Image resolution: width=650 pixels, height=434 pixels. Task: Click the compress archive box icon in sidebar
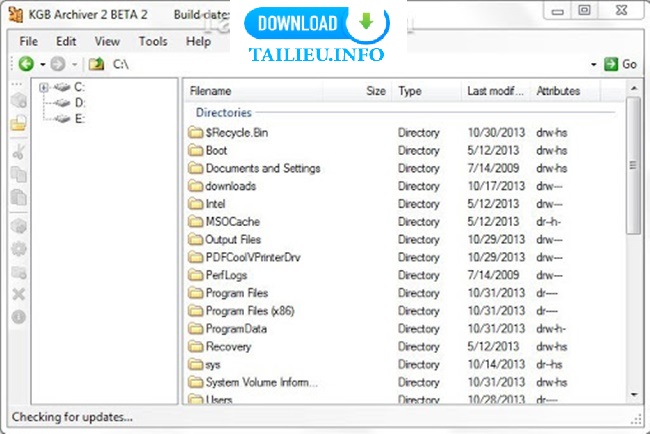tap(19, 100)
